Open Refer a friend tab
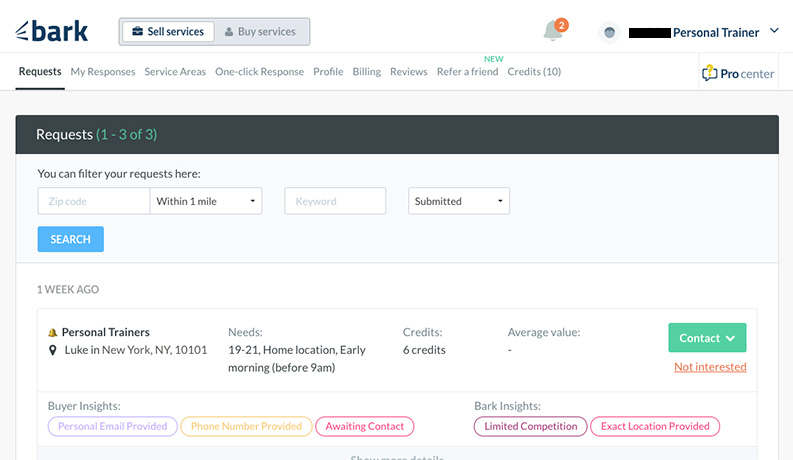This screenshot has width=793, height=460. (x=467, y=72)
